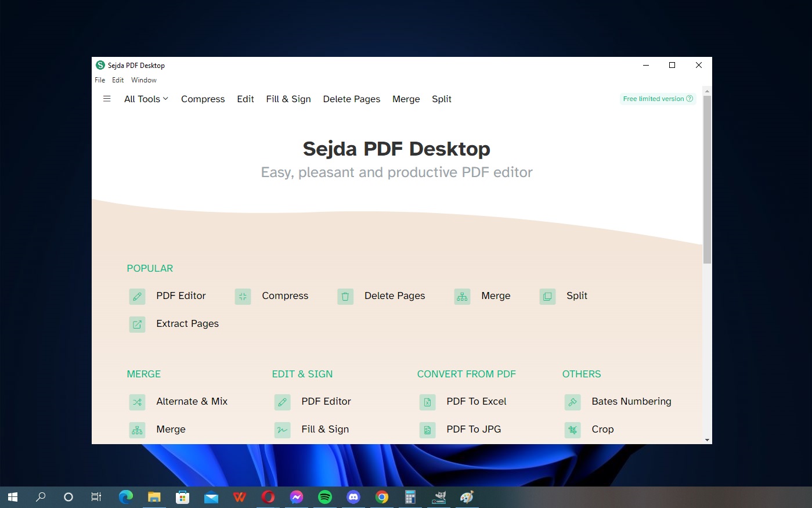Click the Extract Pages icon
Image resolution: width=812 pixels, height=508 pixels.
click(x=137, y=325)
